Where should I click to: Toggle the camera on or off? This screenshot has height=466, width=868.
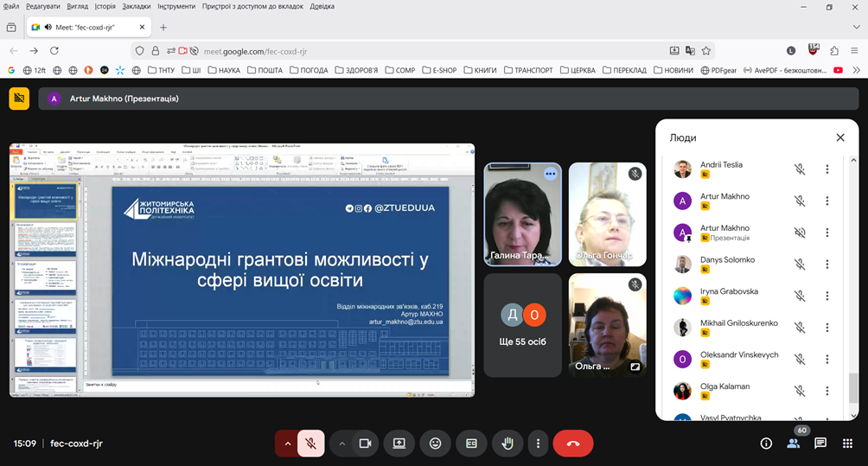[365, 444]
